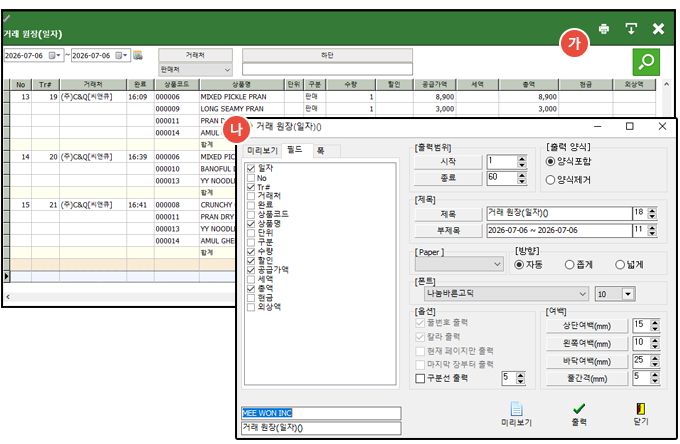Click the 종료 print range button

[448, 178]
